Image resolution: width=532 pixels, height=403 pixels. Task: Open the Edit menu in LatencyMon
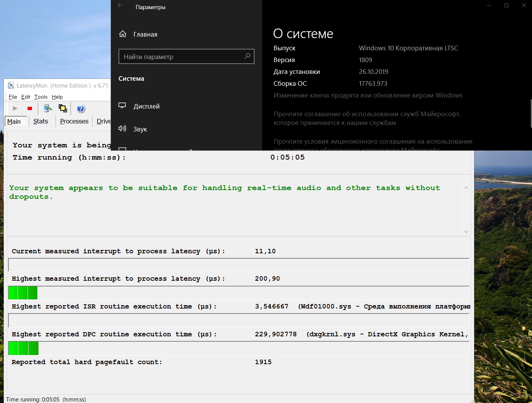click(26, 97)
